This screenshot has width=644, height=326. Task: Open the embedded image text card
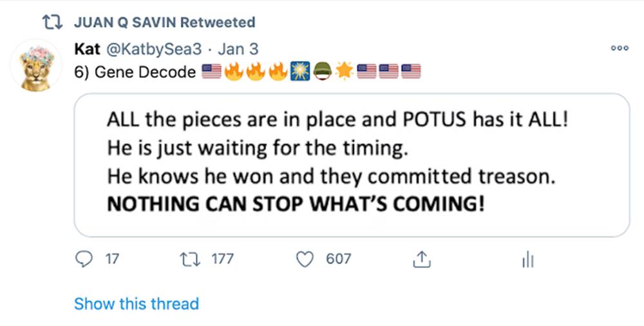pyautogui.click(x=351, y=165)
